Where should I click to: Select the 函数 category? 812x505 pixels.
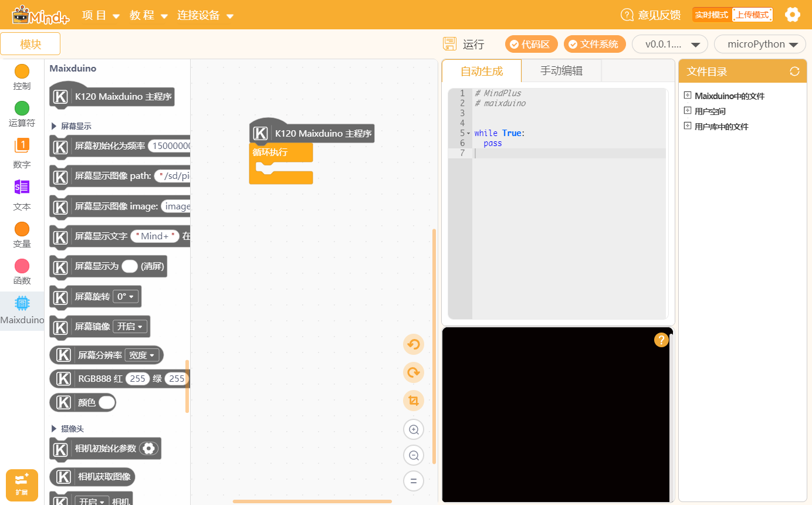(x=22, y=272)
